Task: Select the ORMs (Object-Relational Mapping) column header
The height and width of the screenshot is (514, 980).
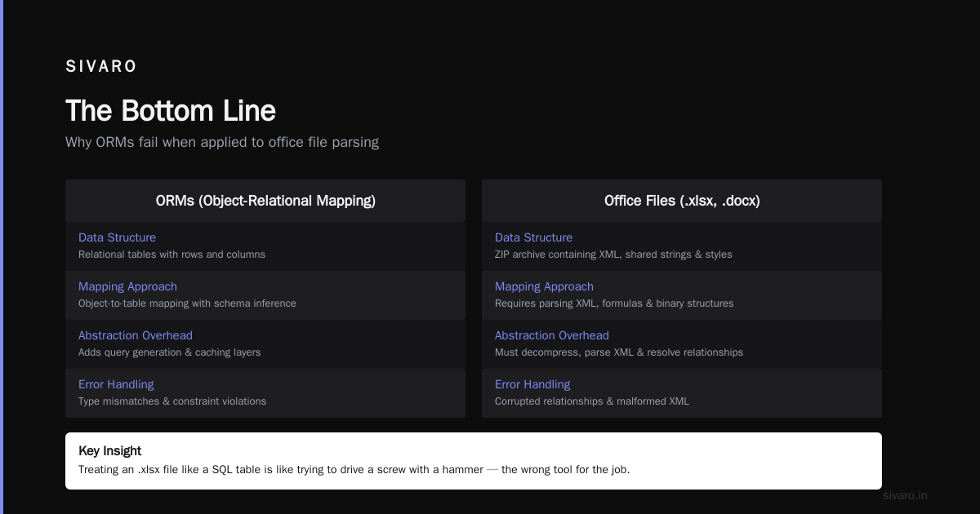Action: coord(265,201)
